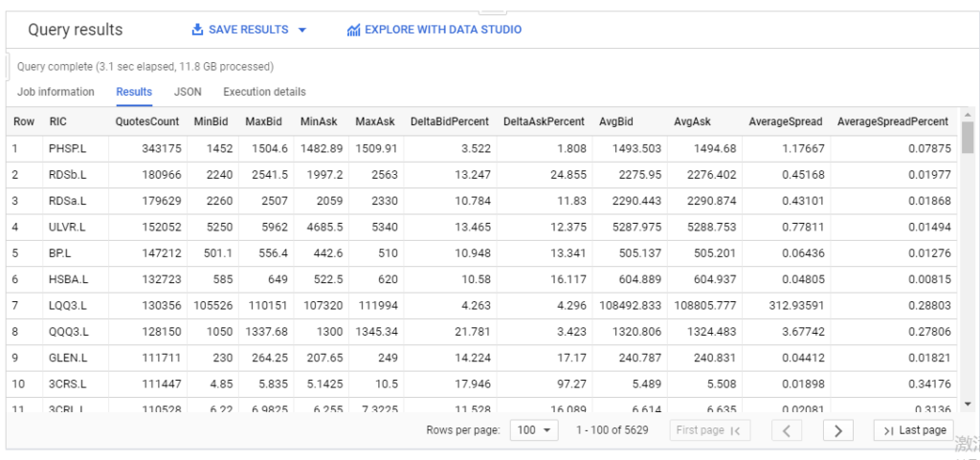View the Execution details tab
Screen dimensions: 980x460
(x=264, y=92)
